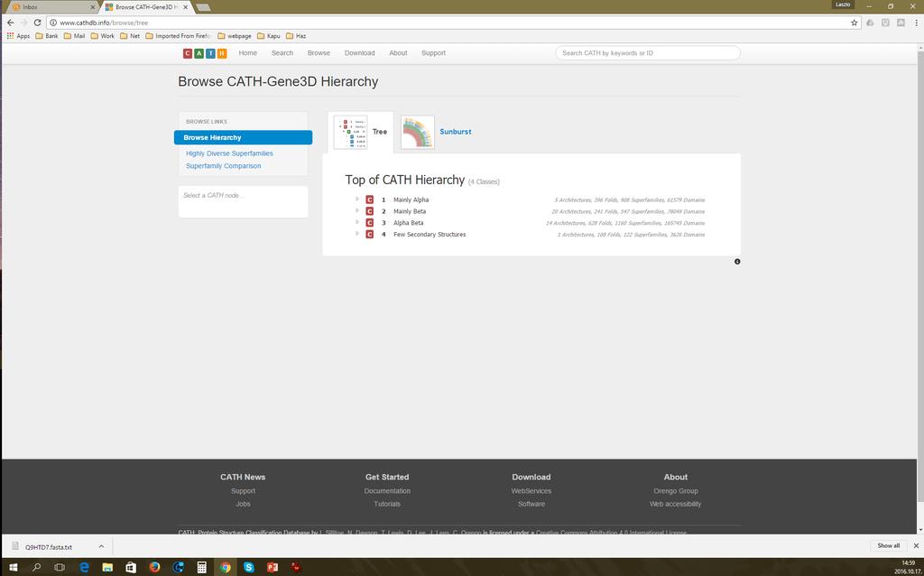Switch to the Inbox browser tab

[x=51, y=7]
